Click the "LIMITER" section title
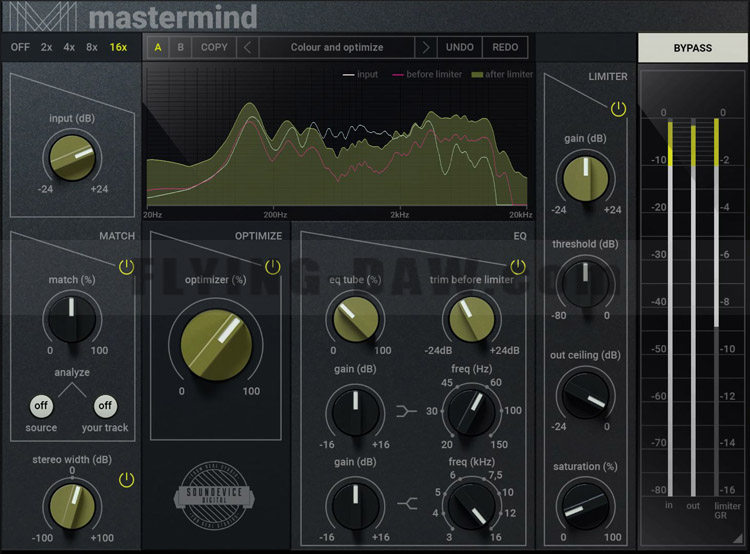The height and width of the screenshot is (554, 750). (x=608, y=77)
